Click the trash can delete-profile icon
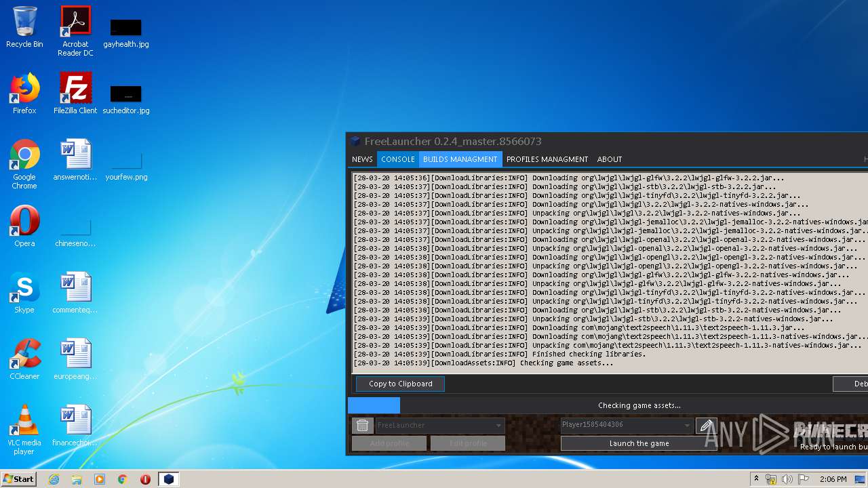The image size is (868, 488). pyautogui.click(x=362, y=426)
